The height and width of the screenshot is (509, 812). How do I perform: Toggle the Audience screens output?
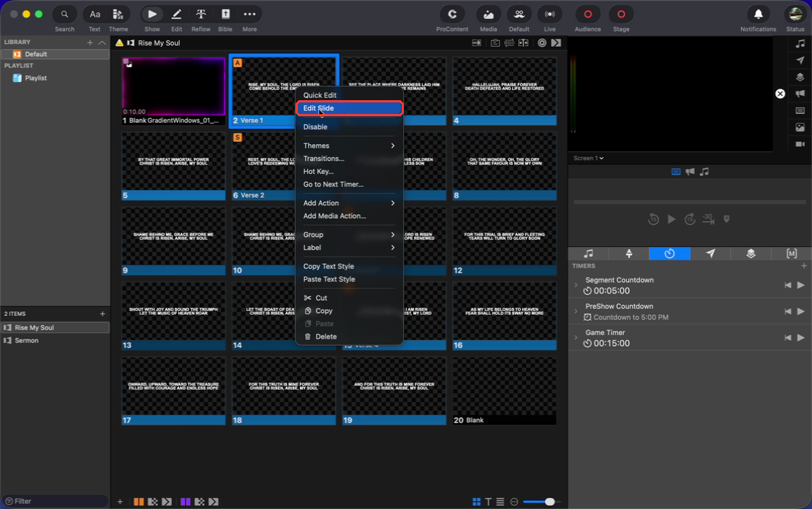[587, 15]
